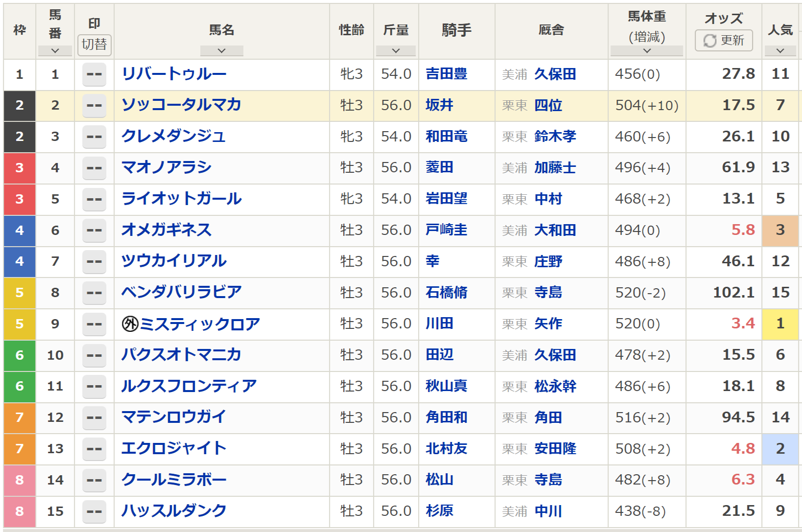Image resolution: width=802 pixels, height=532 pixels.
Task: Open mark selector for マテンロウガイ
Action: point(94,418)
